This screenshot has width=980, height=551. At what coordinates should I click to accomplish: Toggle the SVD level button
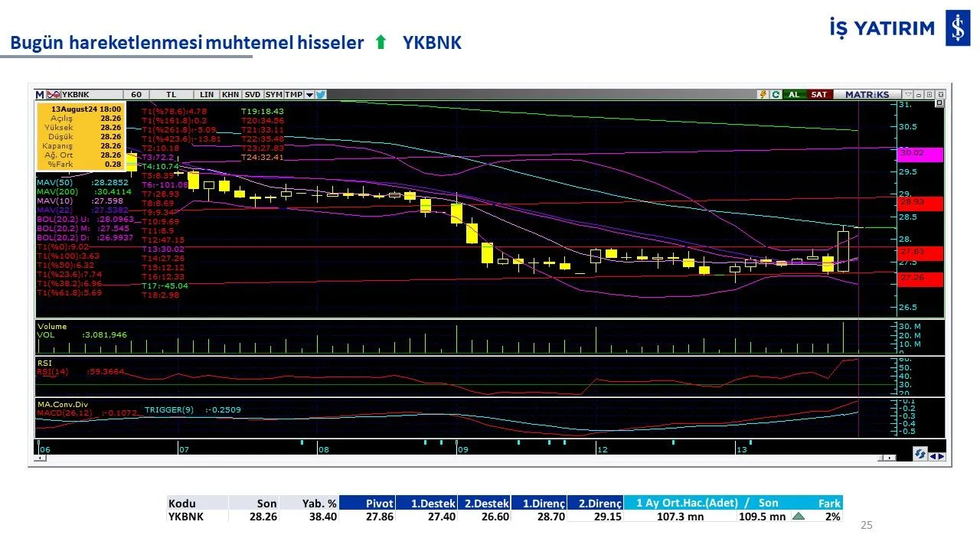(252, 95)
